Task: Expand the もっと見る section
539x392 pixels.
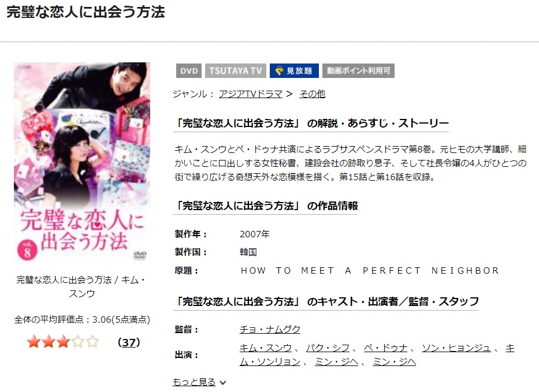Action: point(194,382)
